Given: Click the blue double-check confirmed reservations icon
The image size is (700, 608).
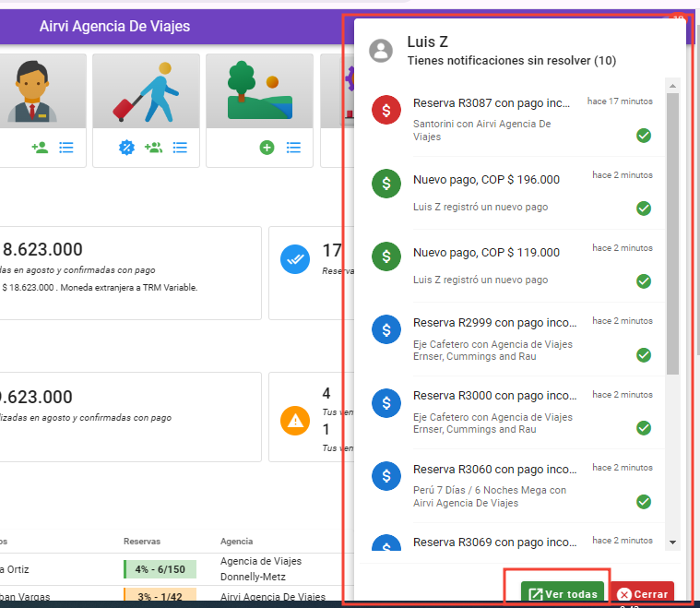Looking at the screenshot, I should (295, 260).
